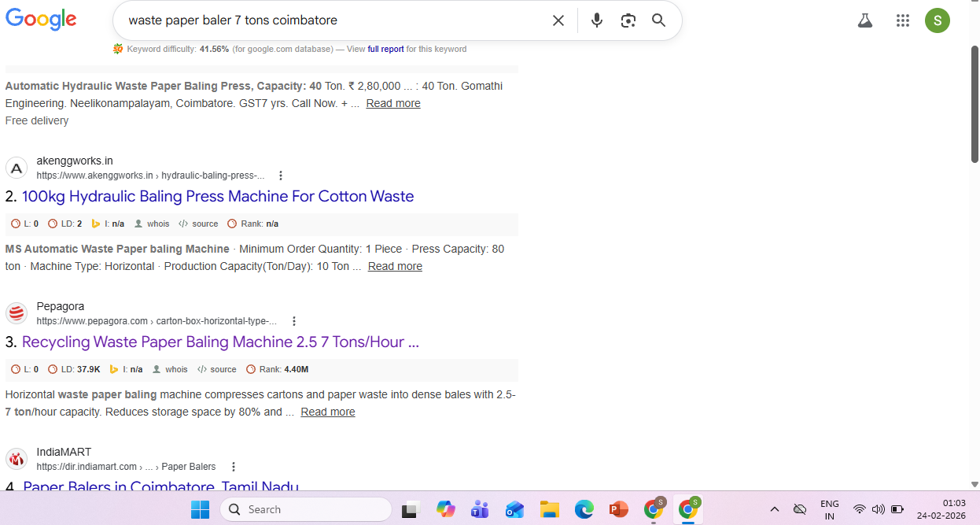The height and width of the screenshot is (525, 980).
Task: Open Google apps grid
Action: pyautogui.click(x=903, y=20)
